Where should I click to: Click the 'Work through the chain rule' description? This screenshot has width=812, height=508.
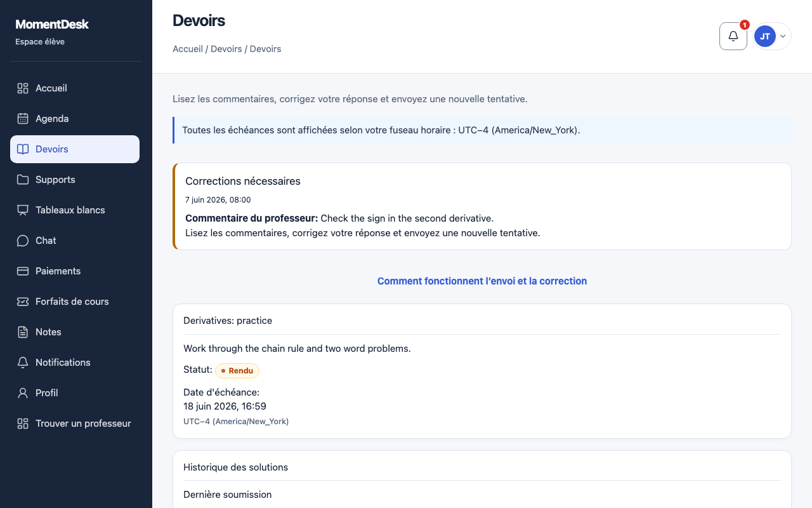point(297,349)
